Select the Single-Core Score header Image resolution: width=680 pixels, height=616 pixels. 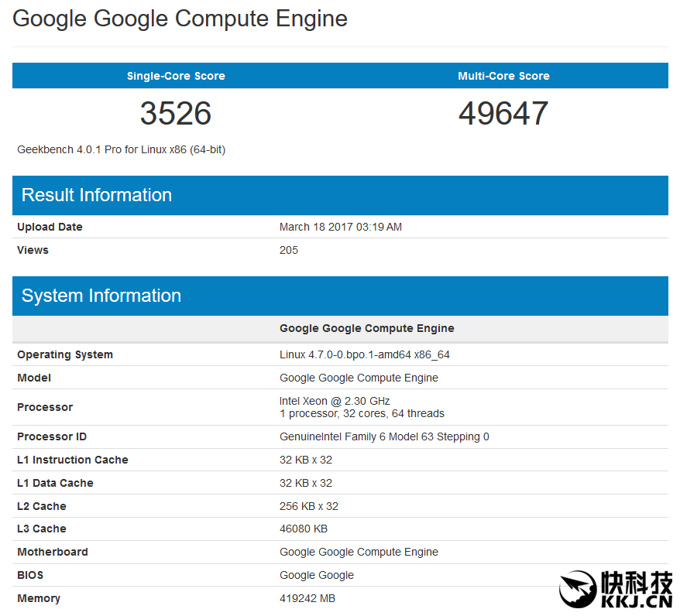176,76
